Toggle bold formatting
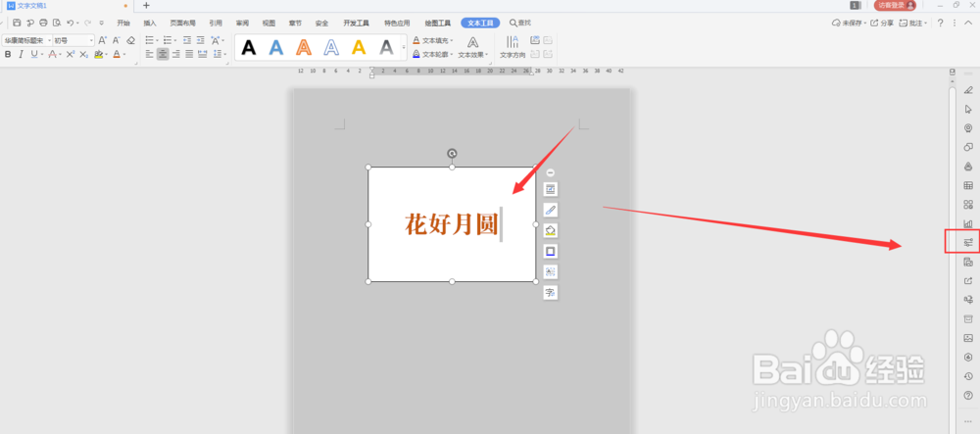This screenshot has width=980, height=434. point(8,54)
